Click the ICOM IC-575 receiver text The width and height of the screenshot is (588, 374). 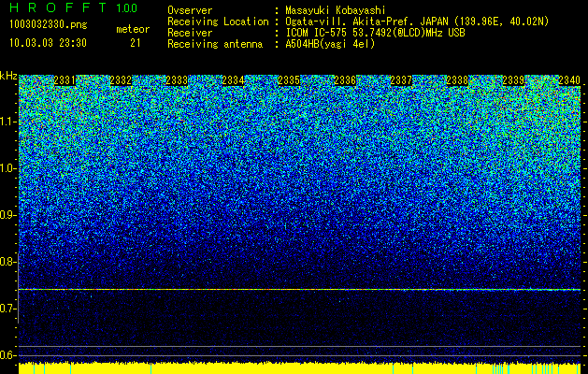376,33
